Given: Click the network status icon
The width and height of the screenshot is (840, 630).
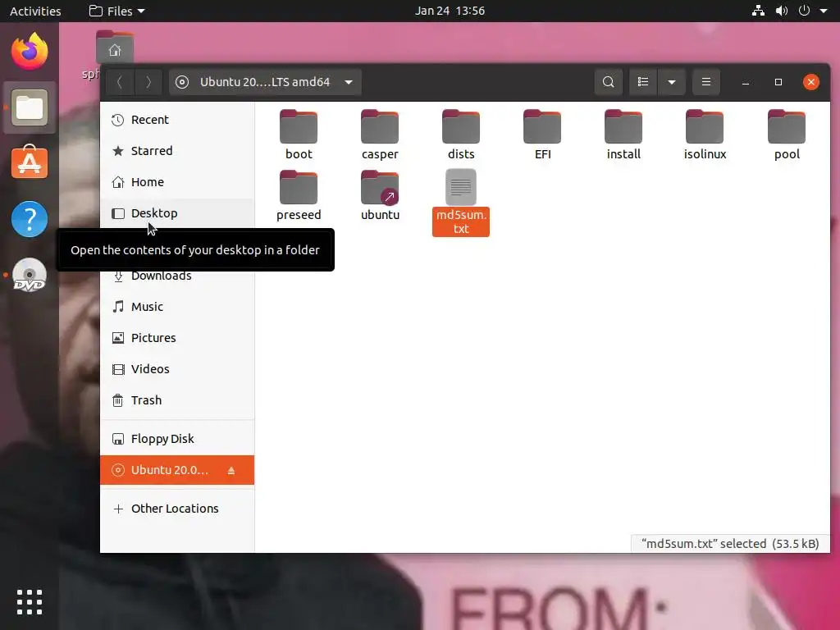Looking at the screenshot, I should (x=758, y=11).
